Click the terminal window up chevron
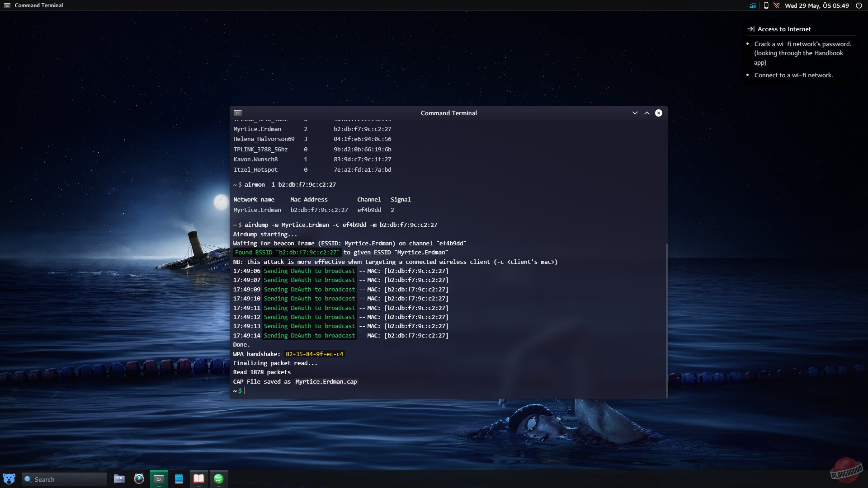Image resolution: width=868 pixels, height=488 pixels. coord(647,113)
